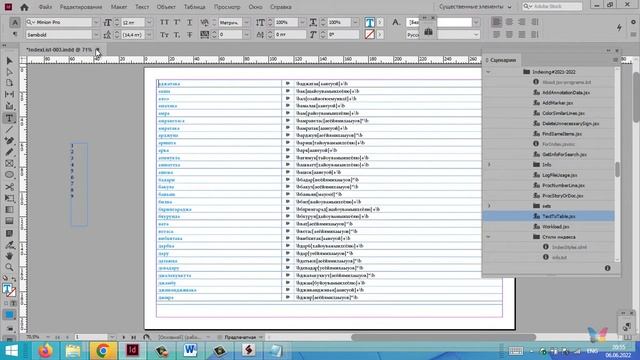Click the Underline icon
Image resolution: width=640 pixels, height=360 pixels.
point(189,22)
